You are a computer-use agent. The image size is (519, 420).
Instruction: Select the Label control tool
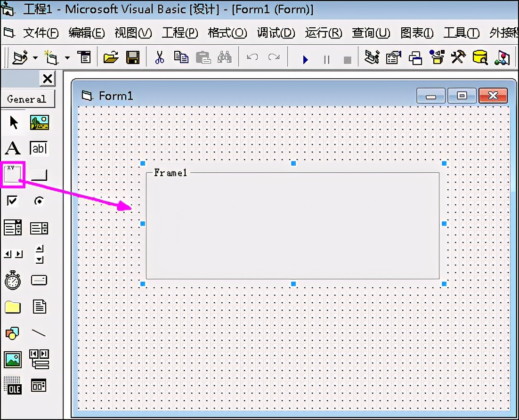point(13,148)
